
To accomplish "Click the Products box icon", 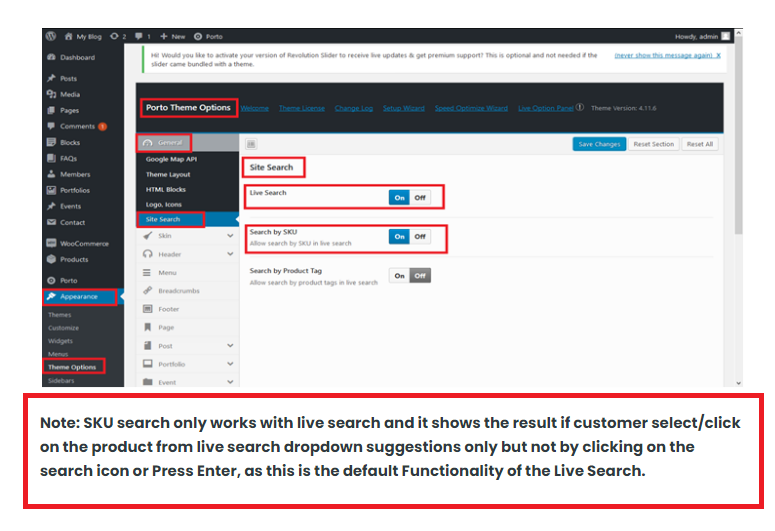I will click(51, 259).
